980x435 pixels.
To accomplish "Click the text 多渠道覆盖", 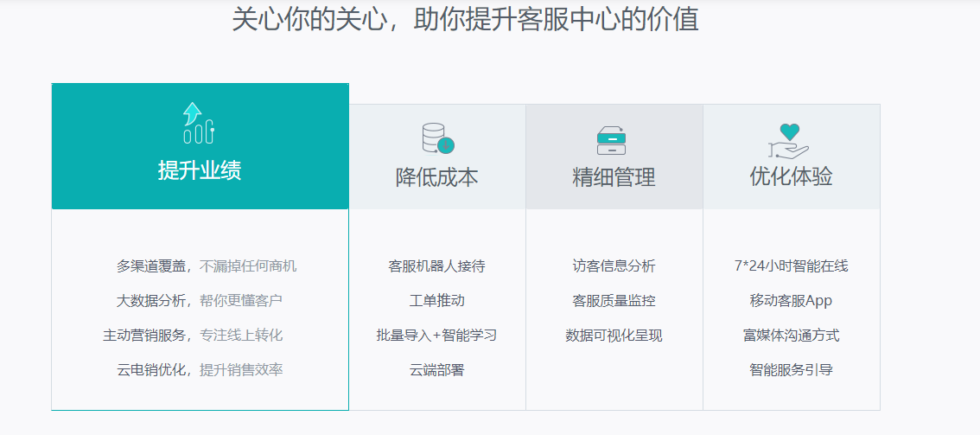I will (x=151, y=266).
